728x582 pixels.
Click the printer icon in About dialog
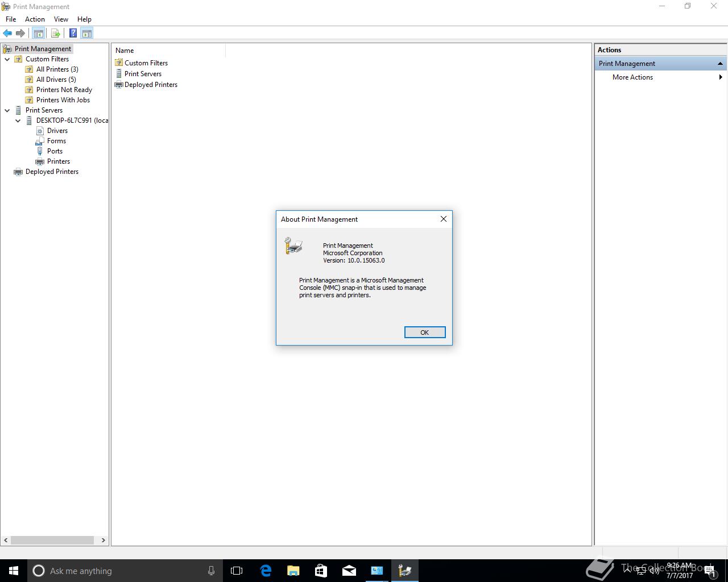coord(293,246)
